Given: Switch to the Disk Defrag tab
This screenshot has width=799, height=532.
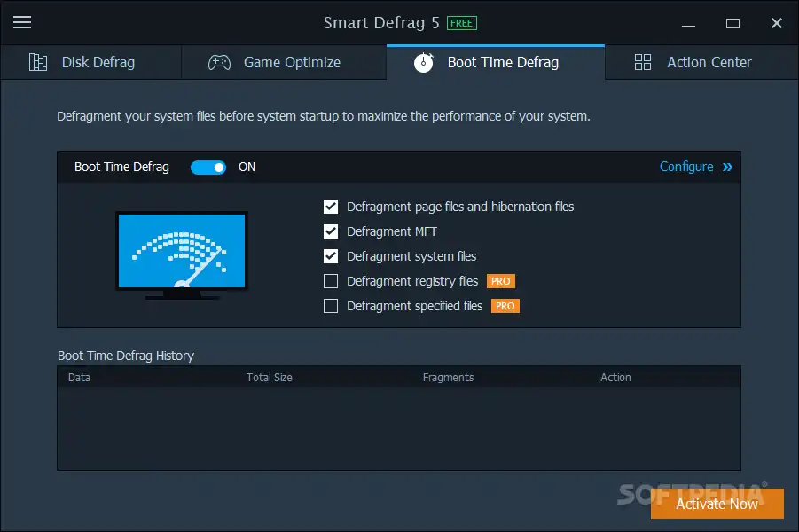Looking at the screenshot, I should 98,62.
